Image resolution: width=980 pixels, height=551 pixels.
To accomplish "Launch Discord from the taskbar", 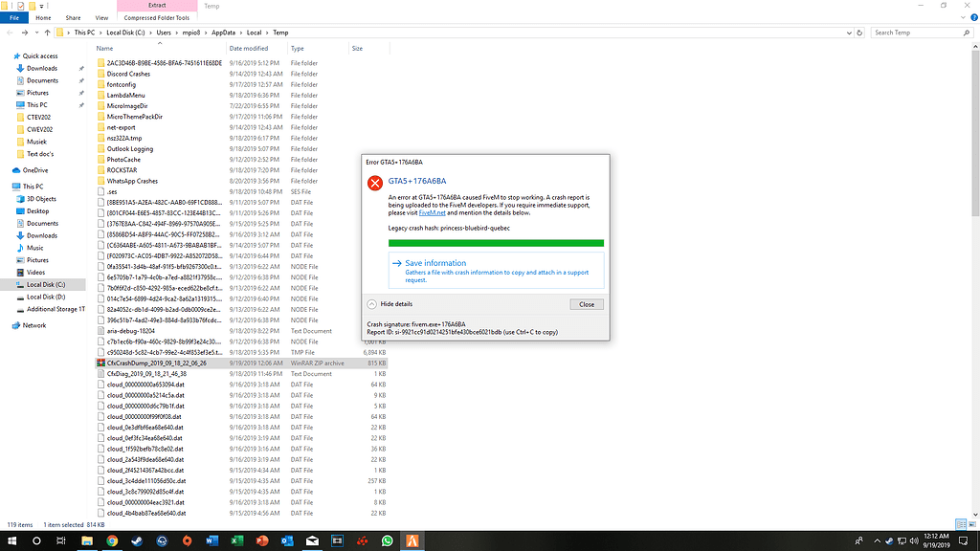I will [x=163, y=541].
